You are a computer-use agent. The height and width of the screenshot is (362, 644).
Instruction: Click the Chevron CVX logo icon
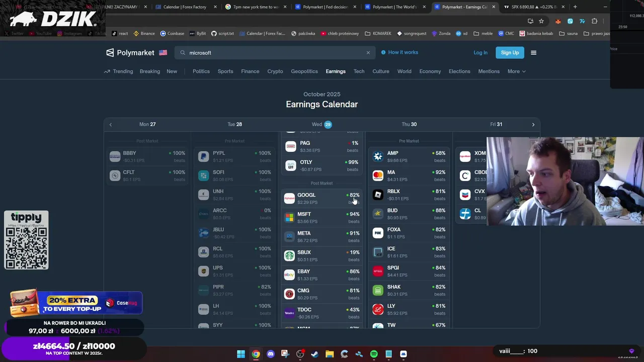[465, 195]
